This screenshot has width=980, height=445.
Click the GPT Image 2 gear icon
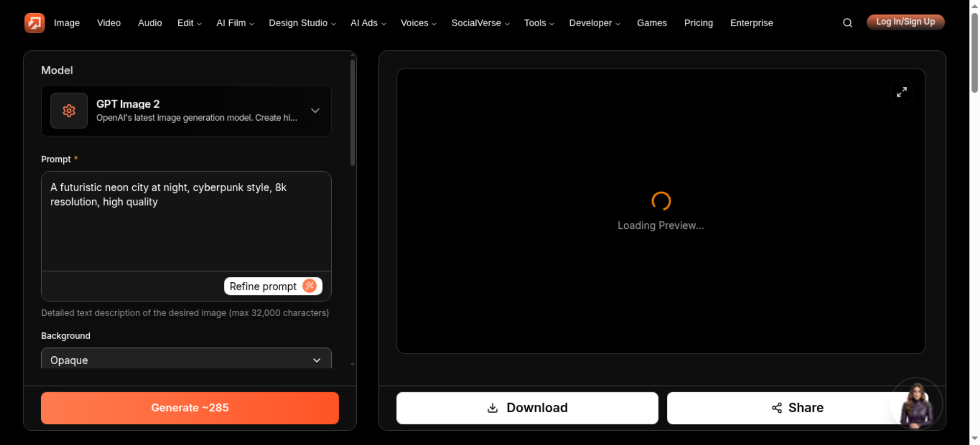click(69, 111)
